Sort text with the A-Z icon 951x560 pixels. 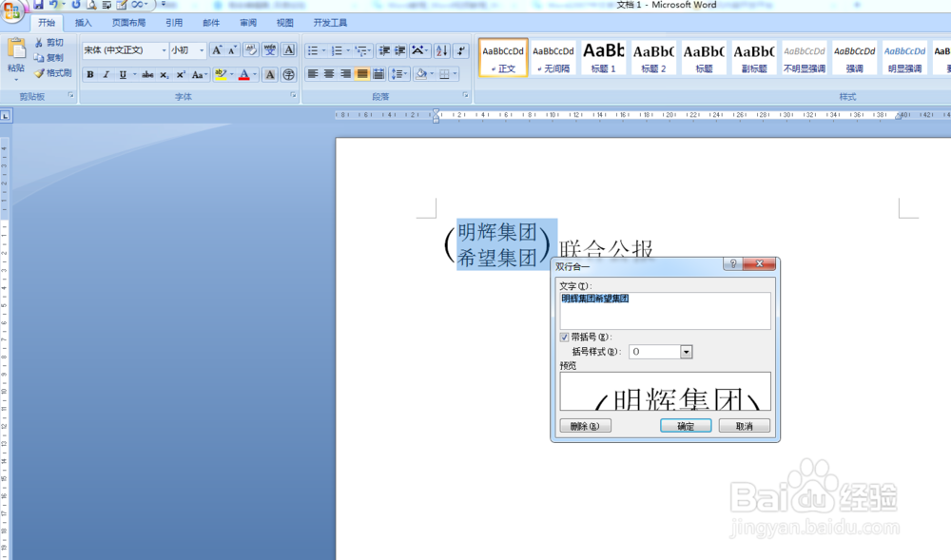tap(442, 50)
